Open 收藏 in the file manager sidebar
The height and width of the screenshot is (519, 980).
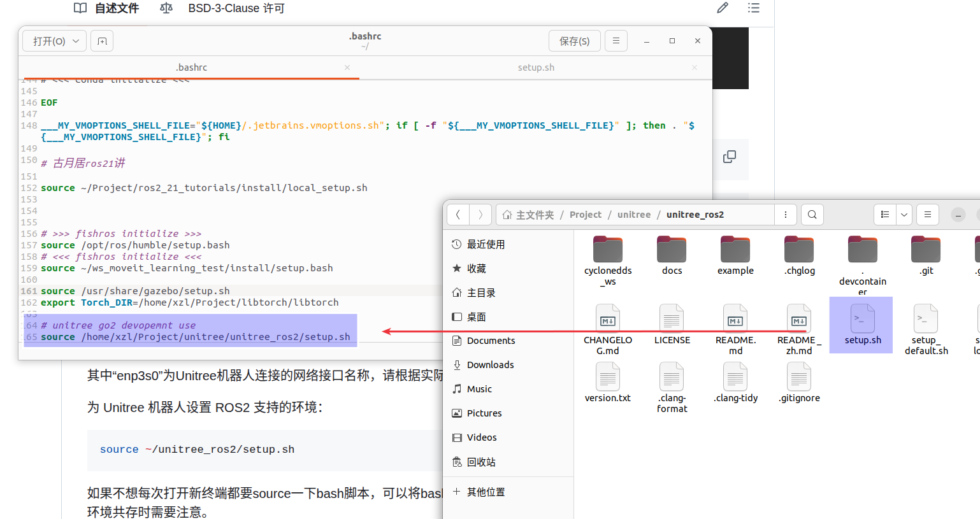pyautogui.click(x=508, y=269)
